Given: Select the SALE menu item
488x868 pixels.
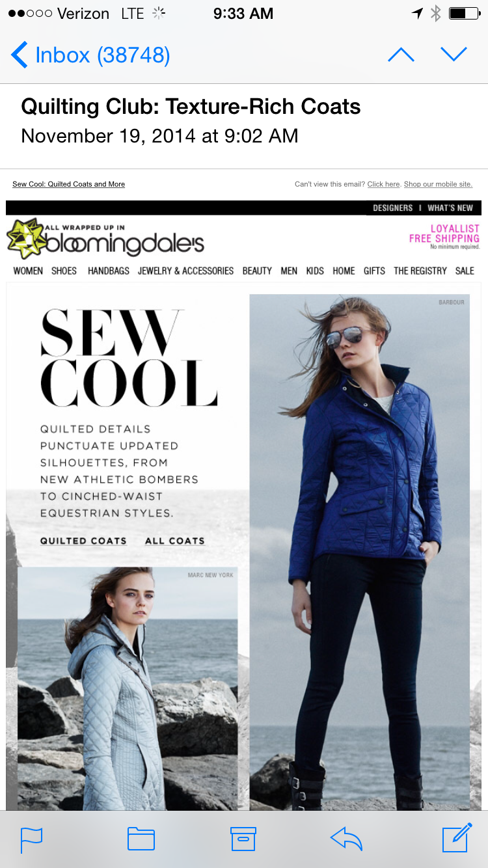Looking at the screenshot, I should [465, 271].
